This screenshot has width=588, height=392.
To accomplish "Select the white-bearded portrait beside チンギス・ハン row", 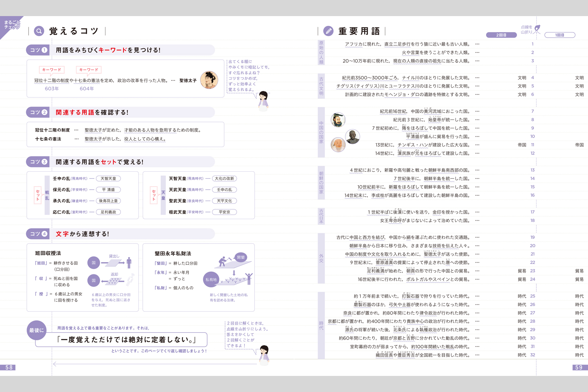I will (338, 145).
